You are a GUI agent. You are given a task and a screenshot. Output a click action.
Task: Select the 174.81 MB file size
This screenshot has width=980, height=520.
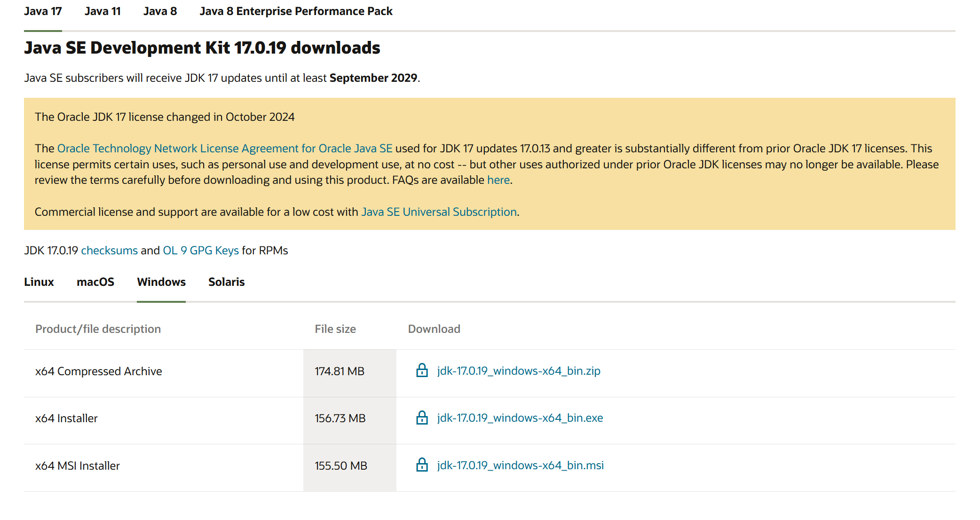coord(340,371)
